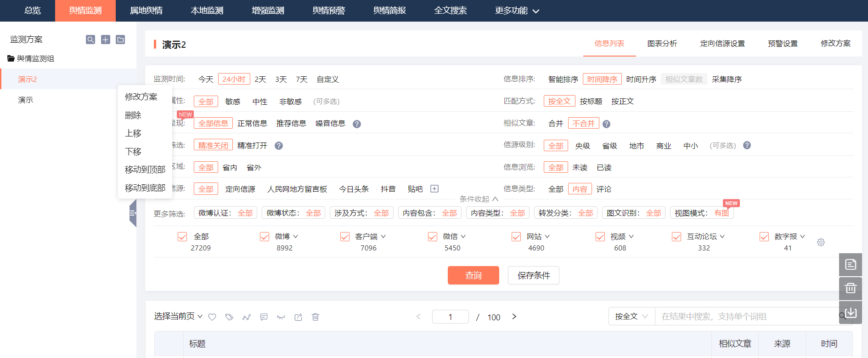Image resolution: width=868 pixels, height=358 pixels.
Task: Click the plus icon to add a monitoring scheme
Action: pos(106,40)
